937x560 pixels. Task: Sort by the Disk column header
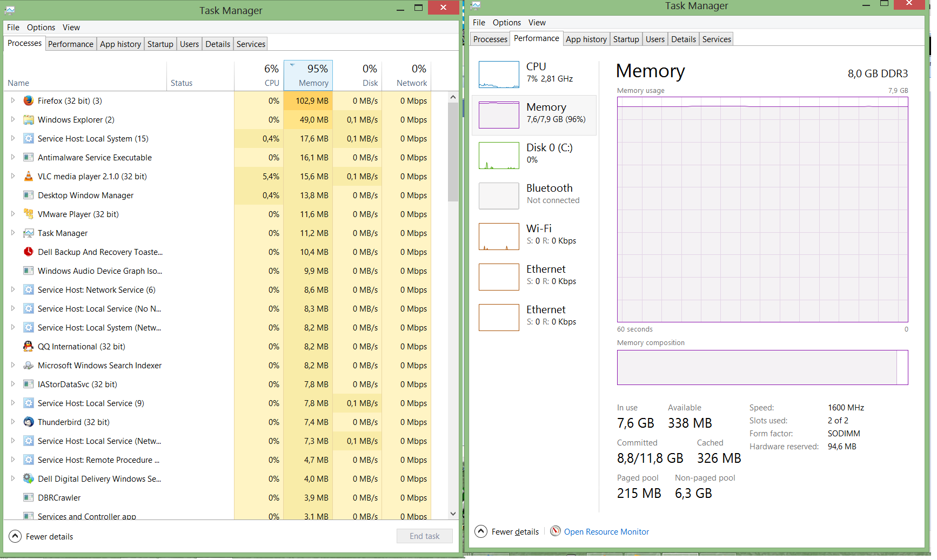(x=357, y=76)
